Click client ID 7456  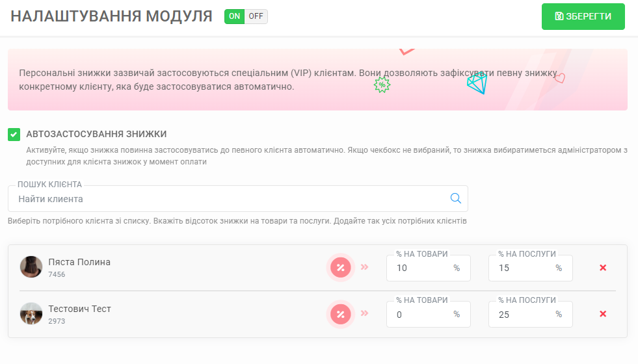tap(57, 274)
